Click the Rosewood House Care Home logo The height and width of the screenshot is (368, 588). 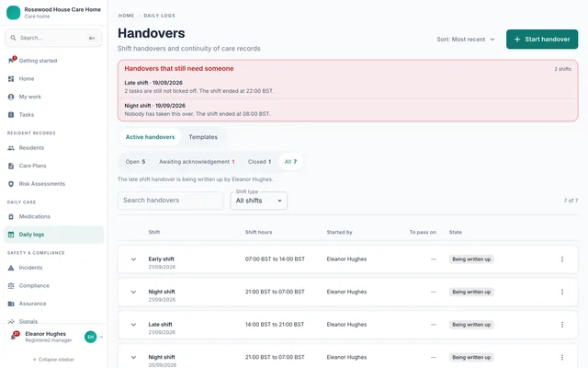point(14,12)
